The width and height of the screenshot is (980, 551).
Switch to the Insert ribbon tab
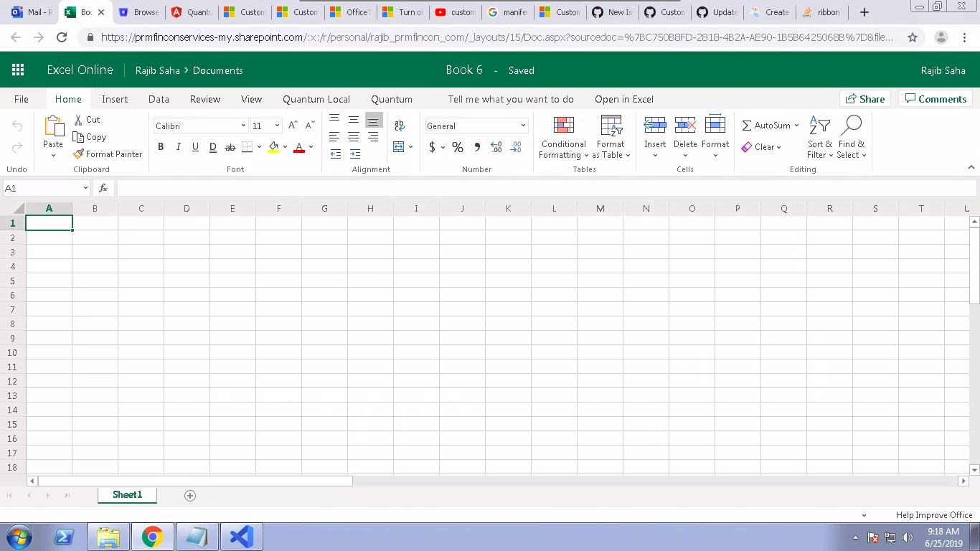pyautogui.click(x=115, y=99)
